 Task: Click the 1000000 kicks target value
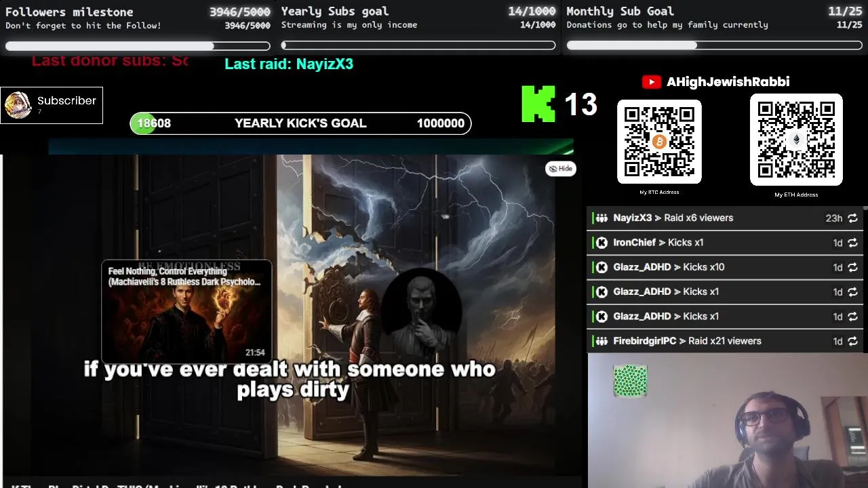click(x=441, y=123)
